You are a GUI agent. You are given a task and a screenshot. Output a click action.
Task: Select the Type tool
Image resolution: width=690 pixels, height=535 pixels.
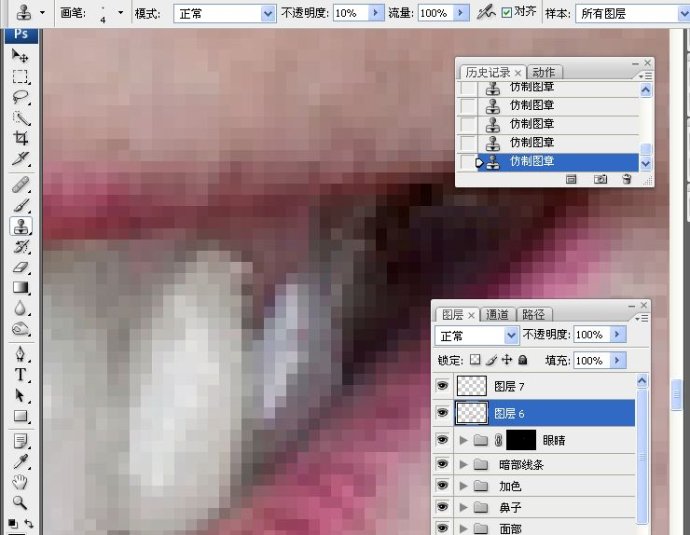point(20,375)
